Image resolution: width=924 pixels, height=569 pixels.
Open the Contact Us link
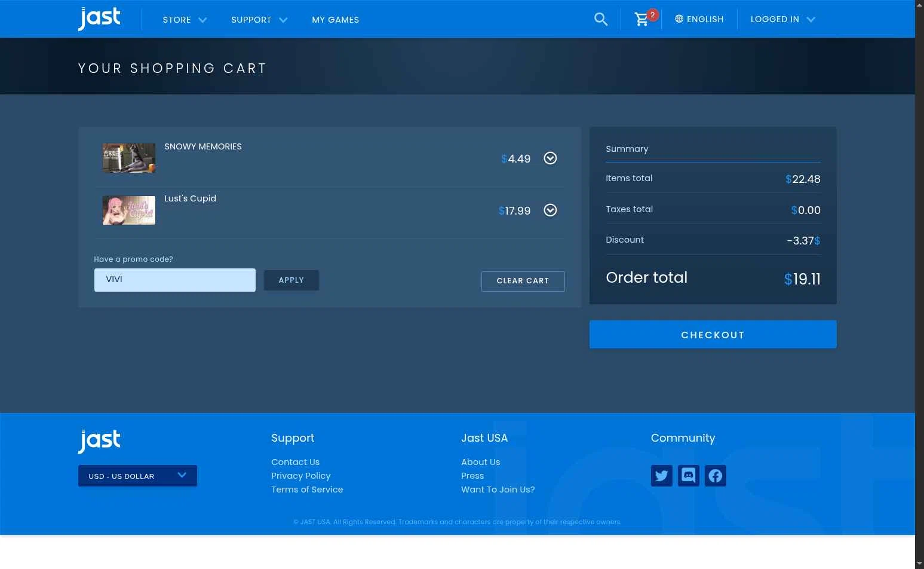[x=295, y=462]
